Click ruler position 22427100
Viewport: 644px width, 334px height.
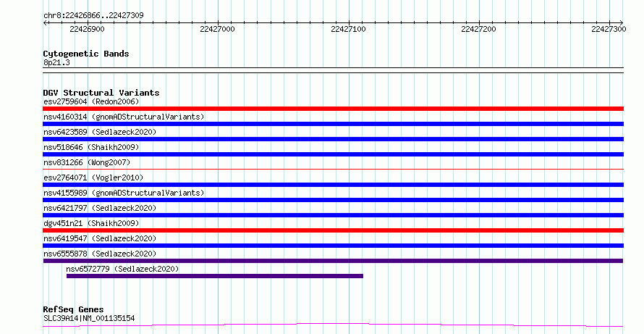[x=348, y=29]
